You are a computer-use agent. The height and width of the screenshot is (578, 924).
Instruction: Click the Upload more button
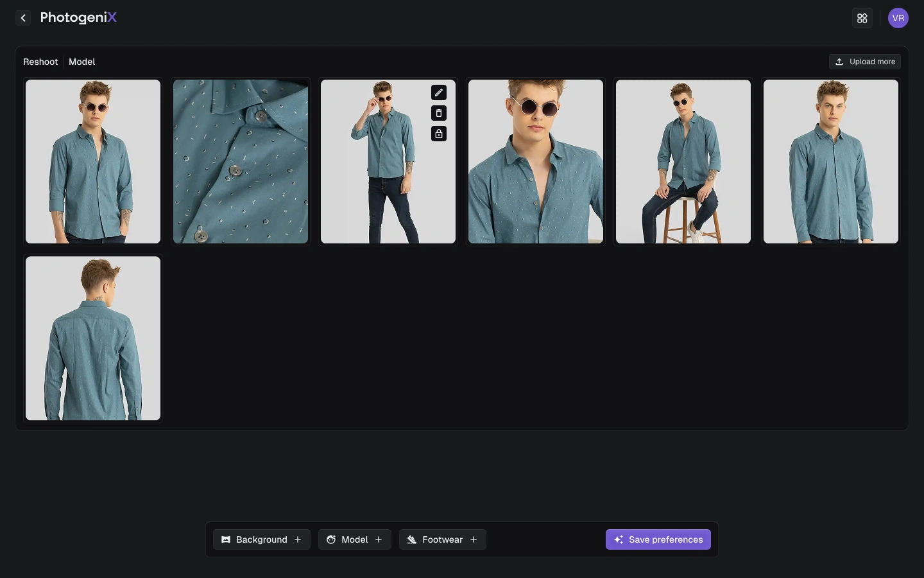click(x=864, y=62)
